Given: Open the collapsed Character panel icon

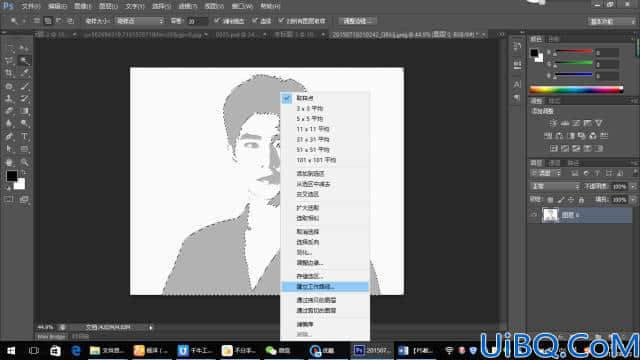Looking at the screenshot, I should coord(517,84).
